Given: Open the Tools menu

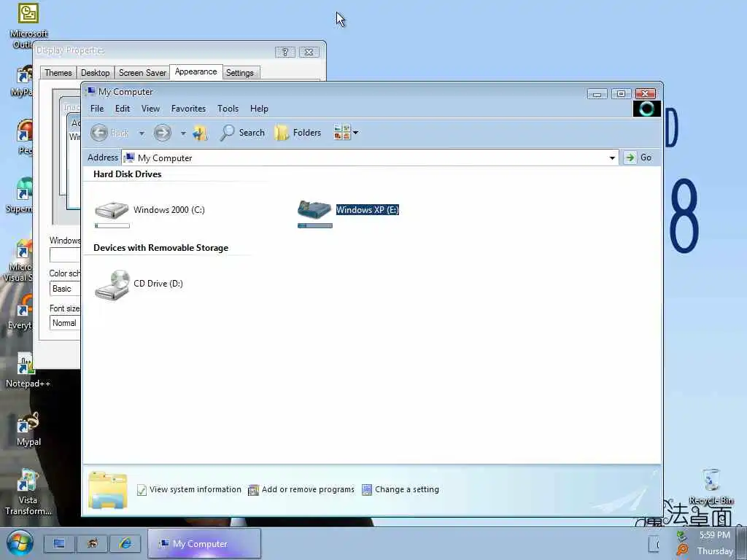Looking at the screenshot, I should coord(228,109).
